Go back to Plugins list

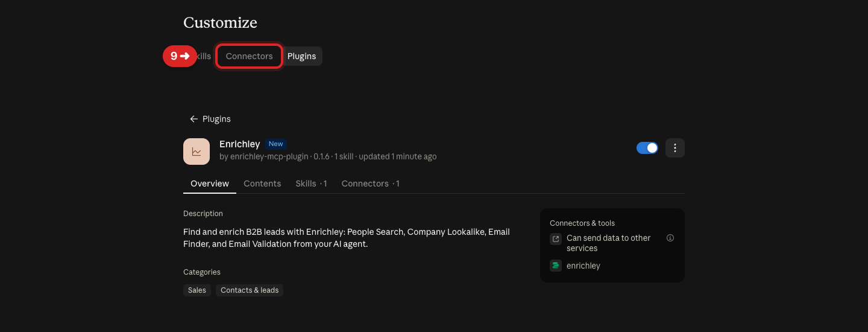(210, 119)
